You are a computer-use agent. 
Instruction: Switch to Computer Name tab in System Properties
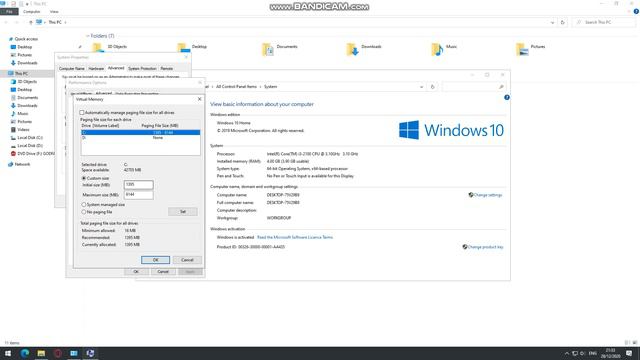pos(72,69)
